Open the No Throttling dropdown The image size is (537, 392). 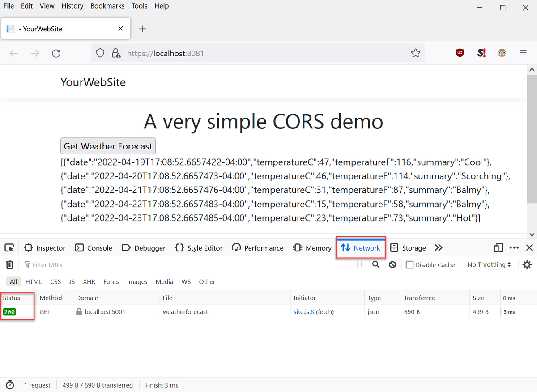coord(488,264)
